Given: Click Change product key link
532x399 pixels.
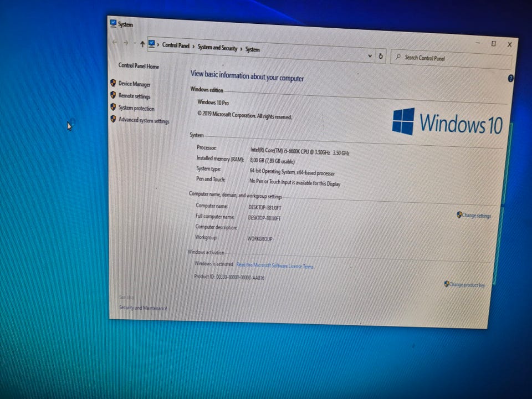Looking at the screenshot, I should [467, 285].
